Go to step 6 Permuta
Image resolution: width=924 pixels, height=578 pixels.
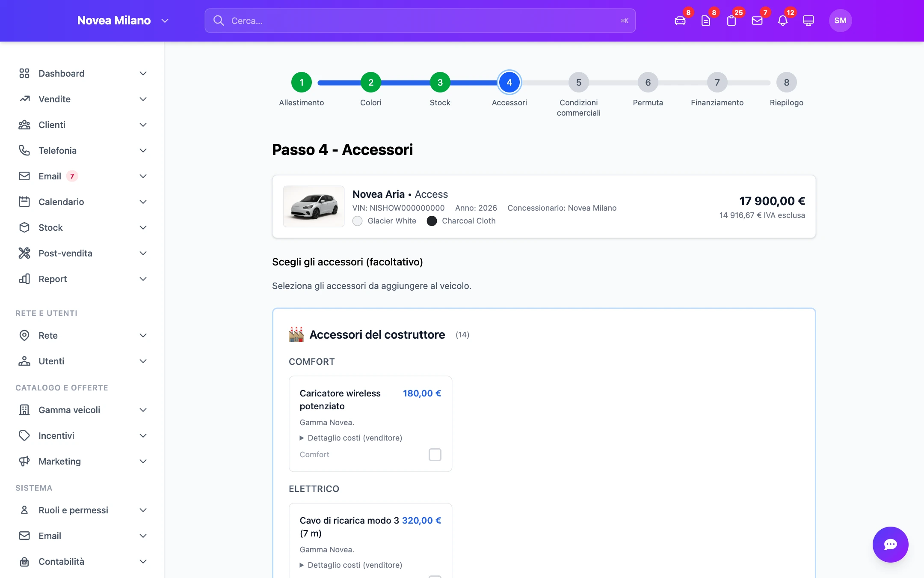[x=648, y=82]
